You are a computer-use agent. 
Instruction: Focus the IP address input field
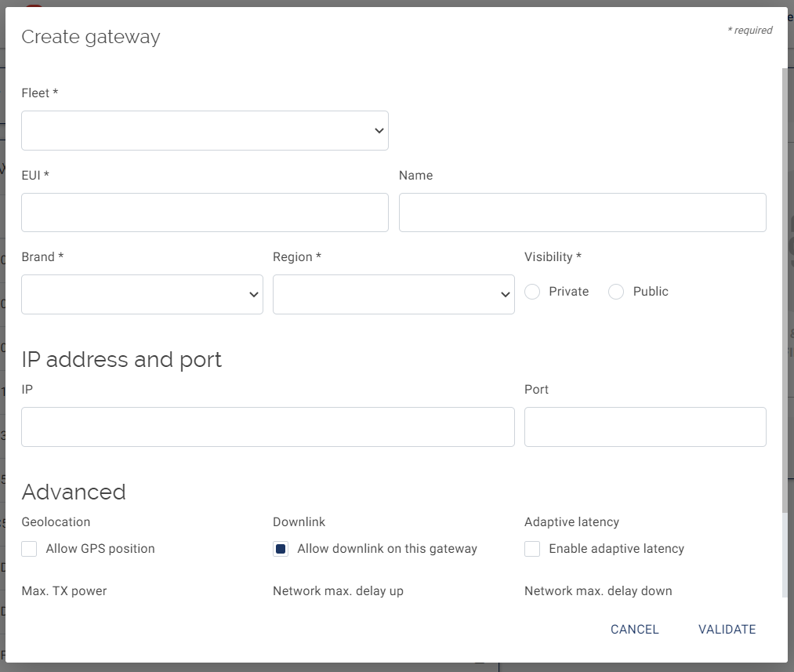pyautogui.click(x=267, y=427)
